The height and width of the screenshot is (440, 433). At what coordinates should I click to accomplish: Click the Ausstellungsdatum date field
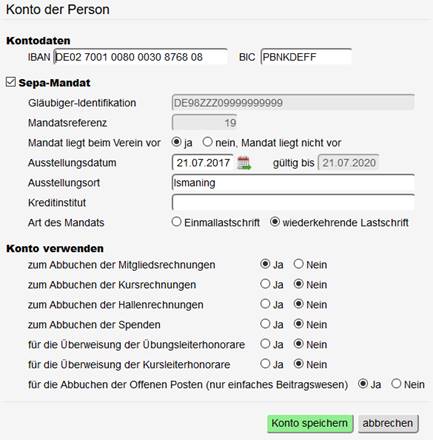(203, 163)
